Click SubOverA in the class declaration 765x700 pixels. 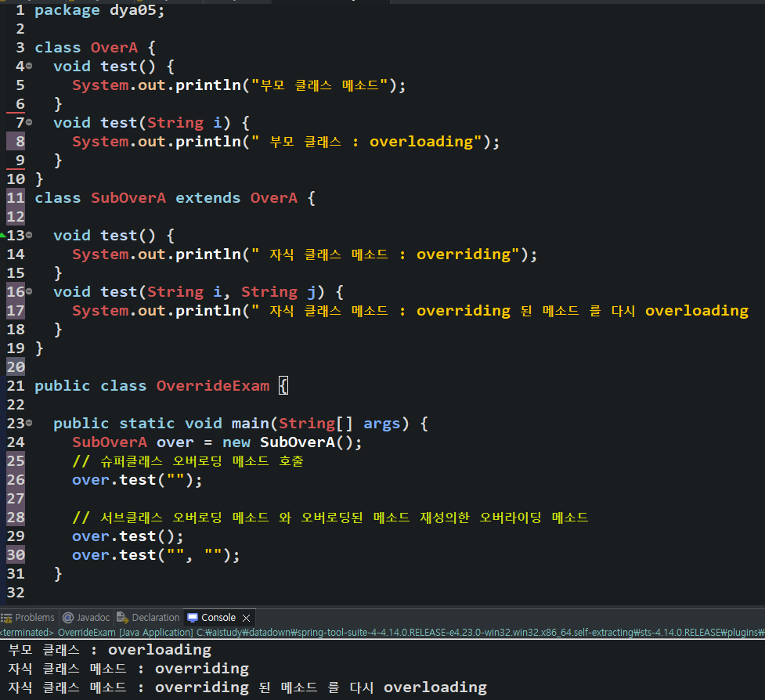click(x=128, y=198)
